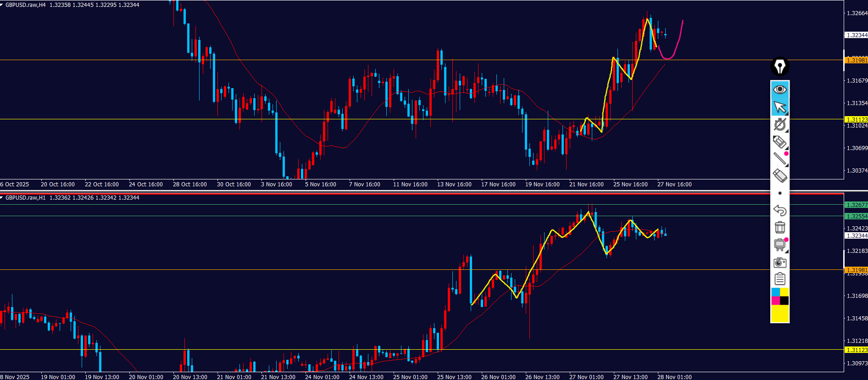Click the green 1.32677 price level label
The height and width of the screenshot is (380, 868).
coord(856,205)
